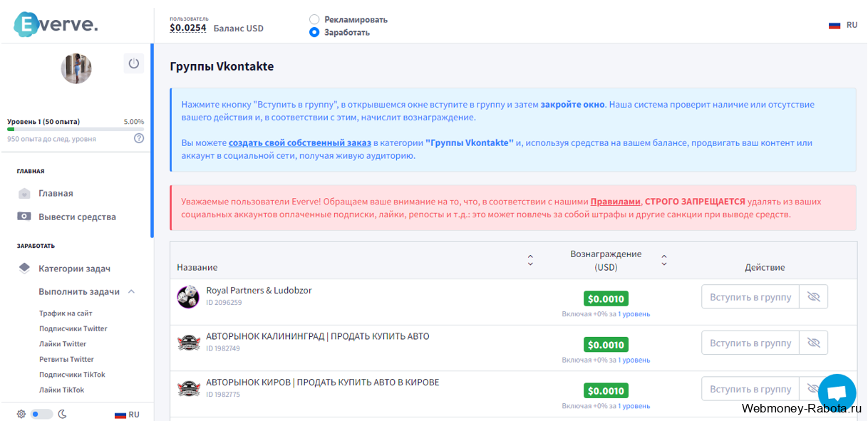868x421 pixels.
Task: Click Royal Partners & Ludobzor group avatar
Action: 188,297
